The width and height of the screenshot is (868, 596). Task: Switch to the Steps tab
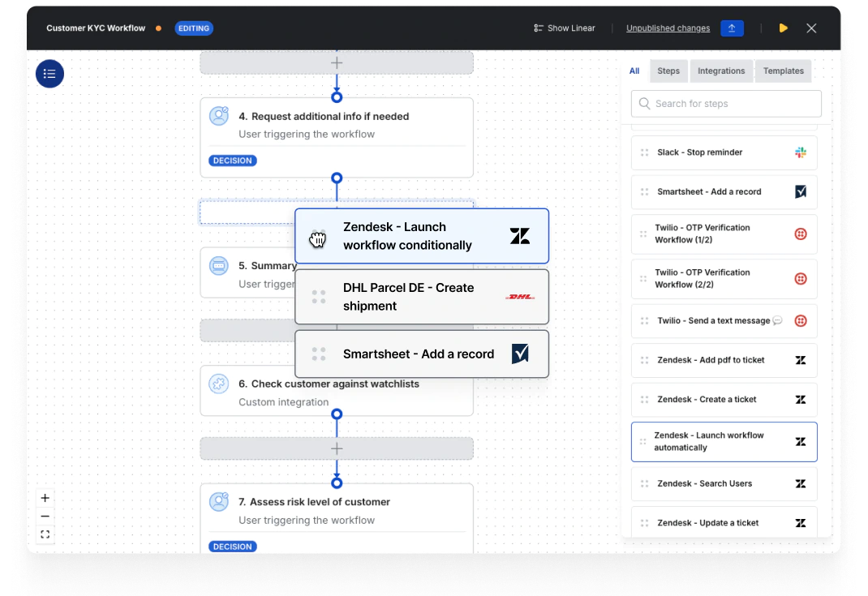(668, 71)
